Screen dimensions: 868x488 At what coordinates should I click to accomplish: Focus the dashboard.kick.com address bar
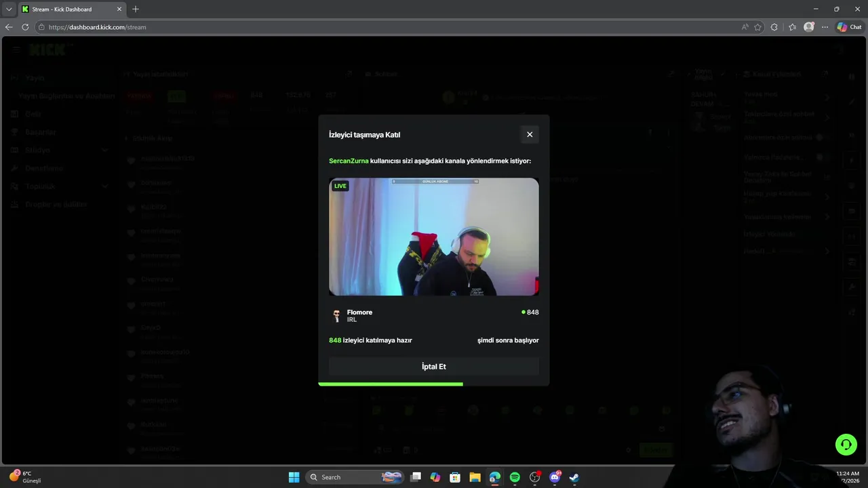tap(387, 27)
